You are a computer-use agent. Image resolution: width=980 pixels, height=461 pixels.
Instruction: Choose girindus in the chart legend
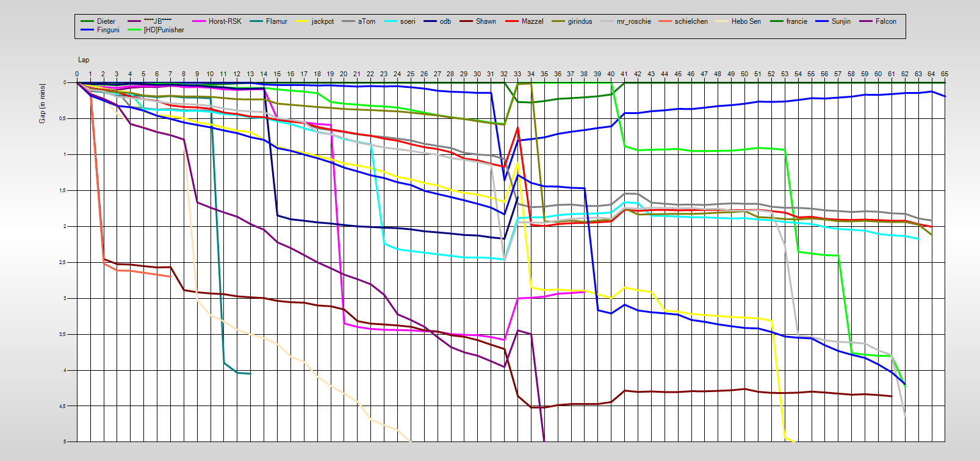[580, 21]
